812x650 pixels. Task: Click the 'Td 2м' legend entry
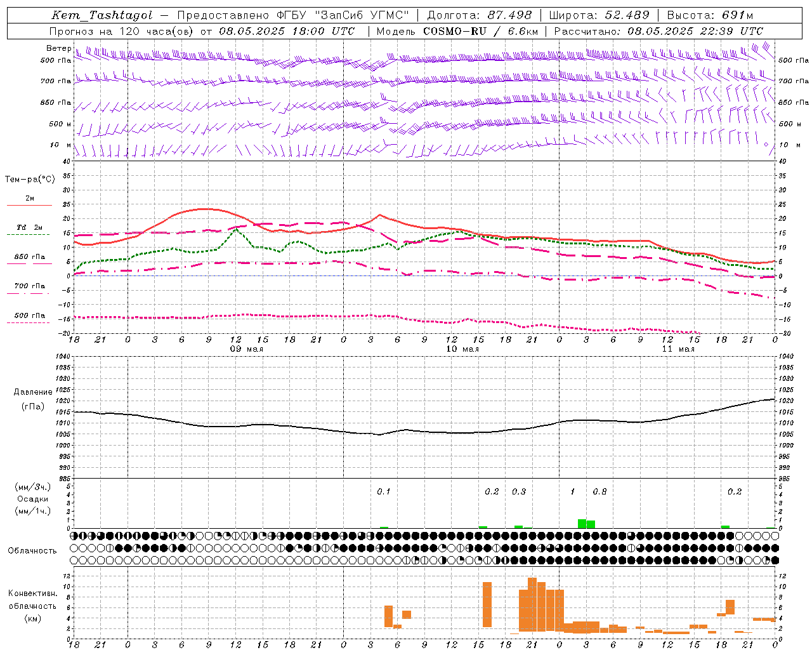[x=29, y=227]
